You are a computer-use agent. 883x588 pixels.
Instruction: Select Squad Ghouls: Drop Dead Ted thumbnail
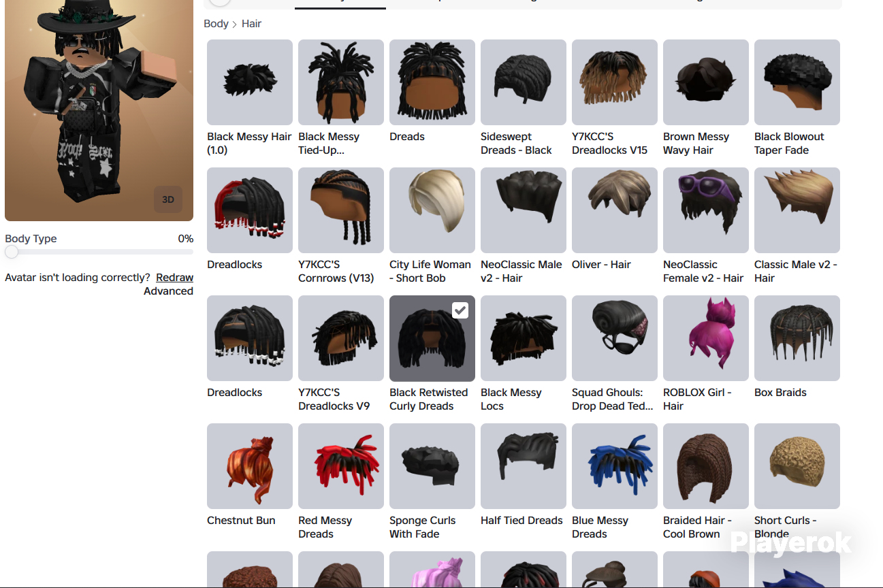pos(615,338)
